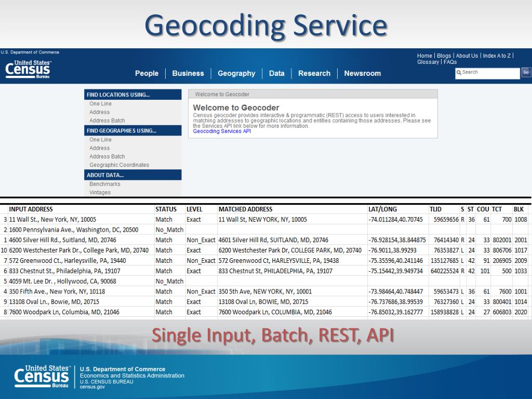Open the Blogs link
532x399 pixels.
point(444,56)
